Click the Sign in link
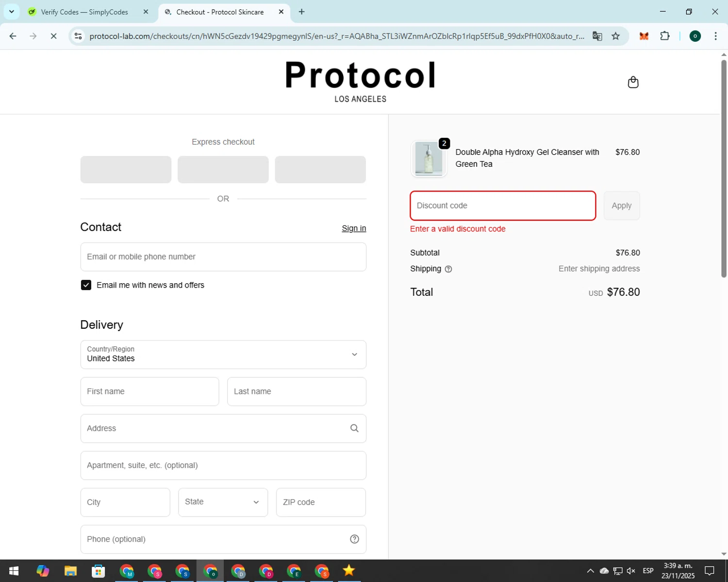The width and height of the screenshot is (728, 582). click(354, 228)
